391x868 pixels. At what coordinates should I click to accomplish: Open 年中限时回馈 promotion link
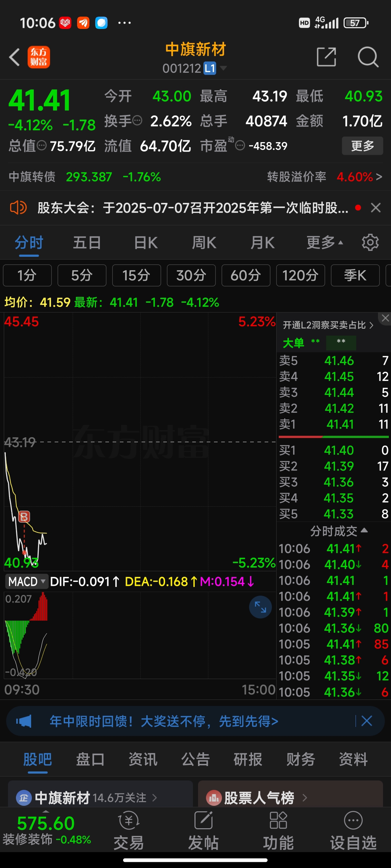[x=164, y=721]
